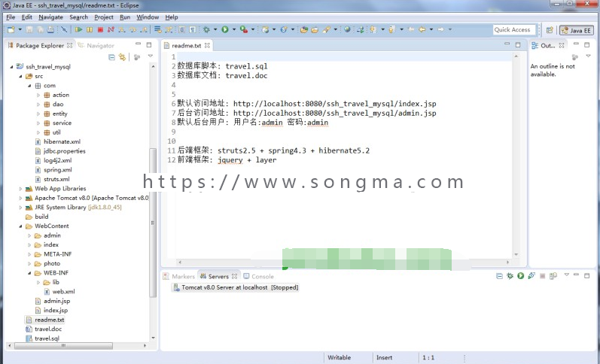
Task: Toggle Skip All Breakpoints icon
Action: point(64,29)
